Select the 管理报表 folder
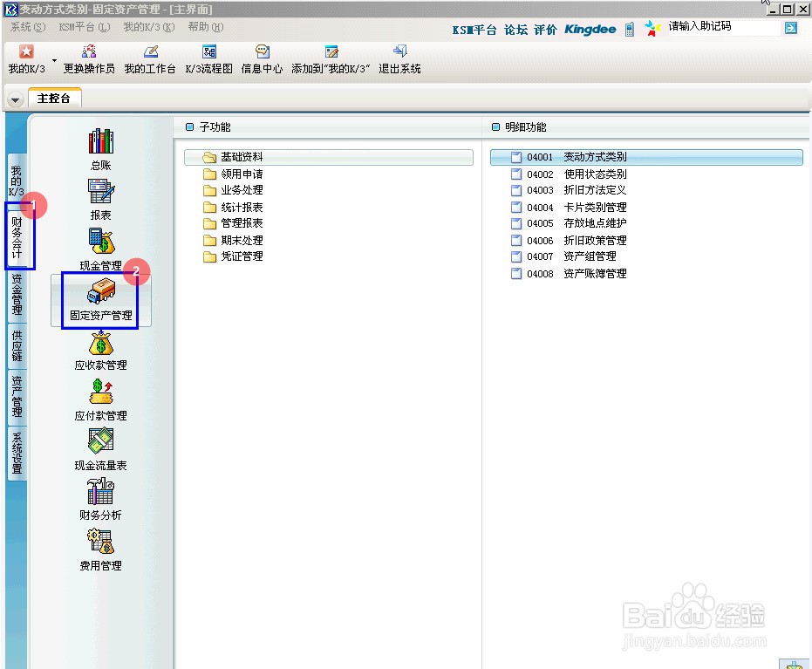The width and height of the screenshot is (812, 669). point(233,223)
